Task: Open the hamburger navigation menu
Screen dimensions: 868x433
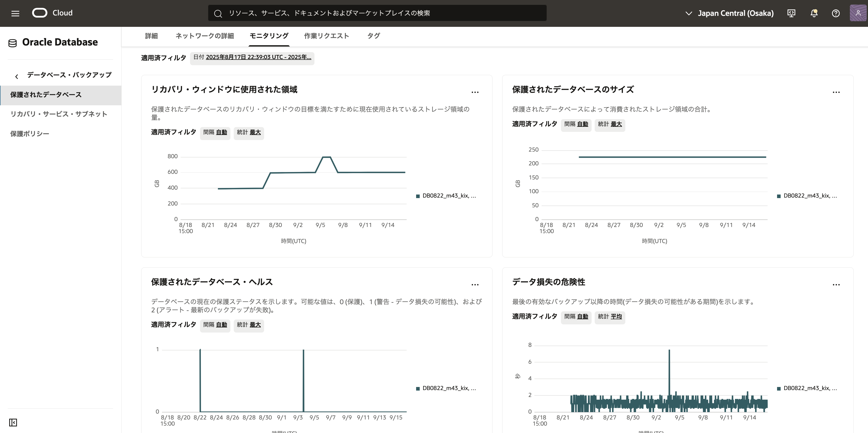Action: [x=15, y=14]
